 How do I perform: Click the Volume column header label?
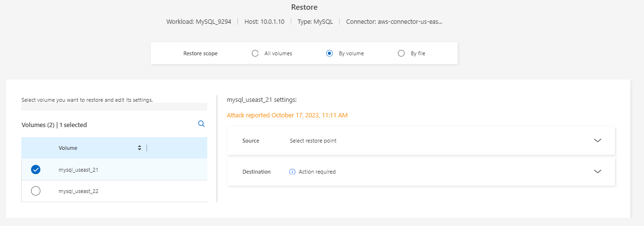pos(68,148)
